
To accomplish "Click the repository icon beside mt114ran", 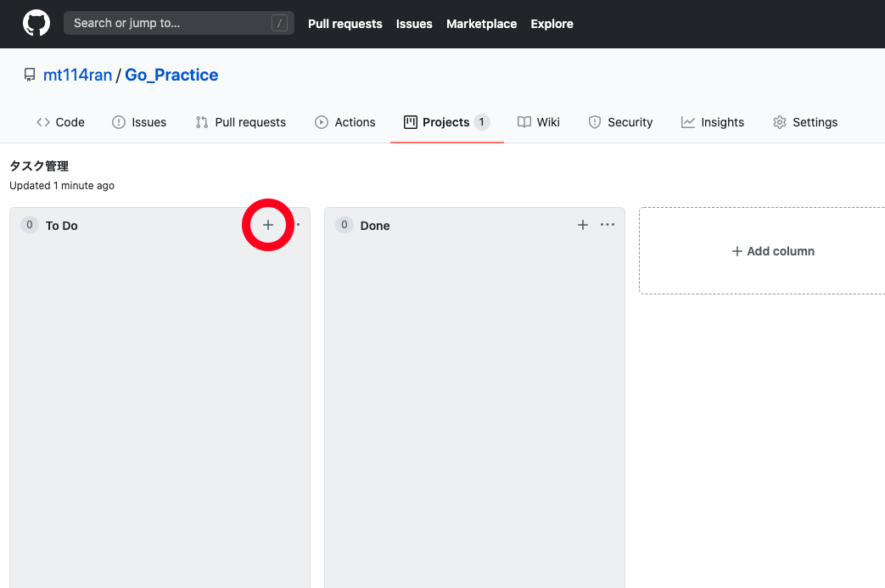I will click(x=29, y=75).
